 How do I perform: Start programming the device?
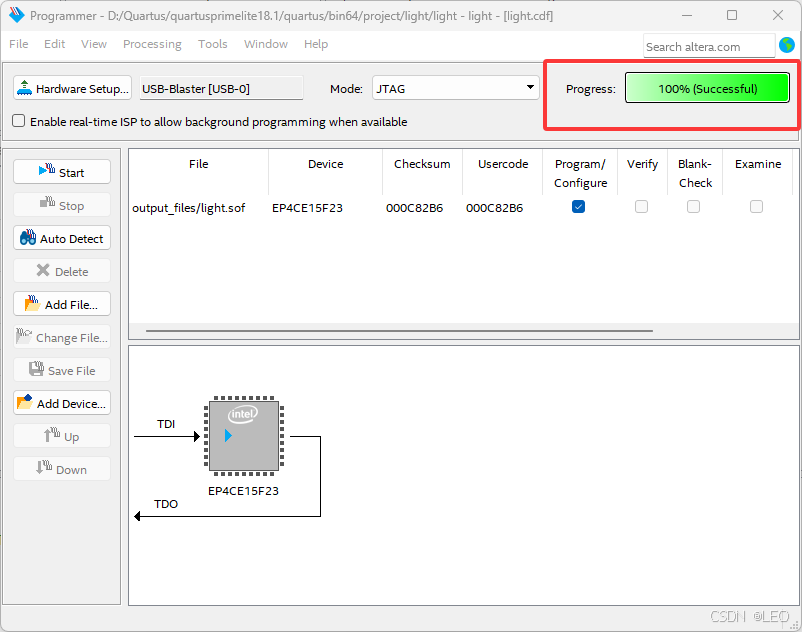62,172
